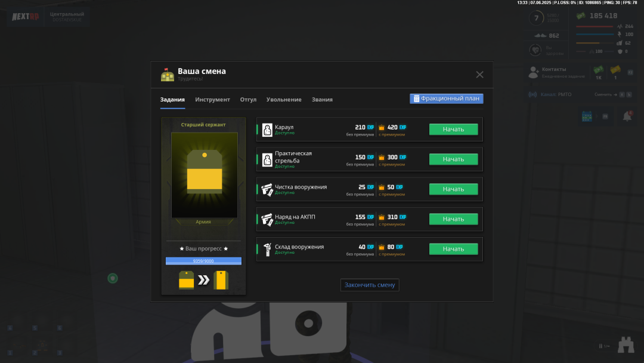The image size is (644, 363).
Task: Click the binoculars icon in bottom corner
Action: click(626, 344)
